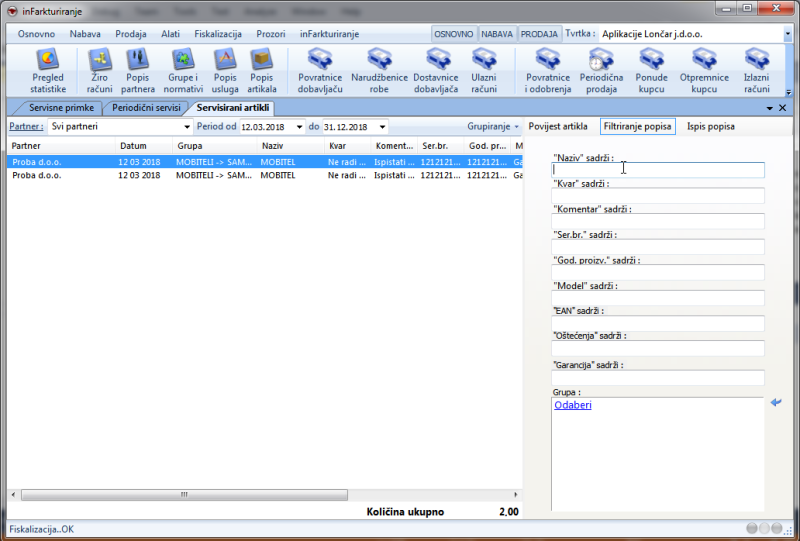
Task: Open Popis partnera icon
Action: pos(138,71)
